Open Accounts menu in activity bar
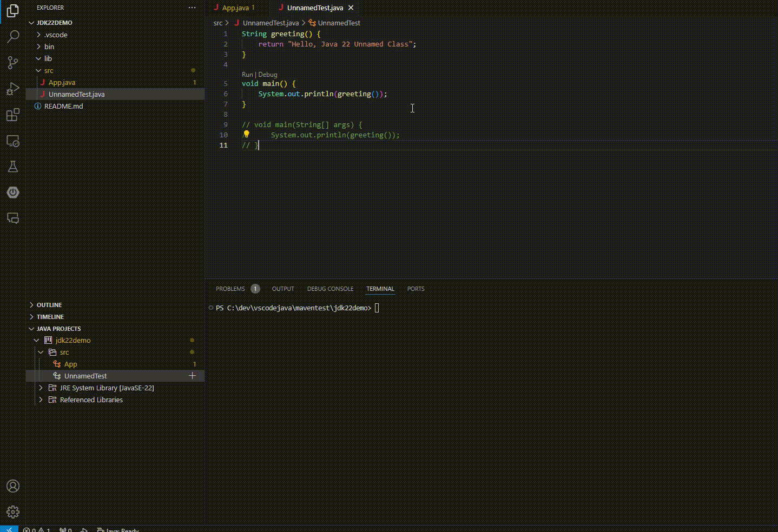The image size is (778, 532). tap(13, 486)
